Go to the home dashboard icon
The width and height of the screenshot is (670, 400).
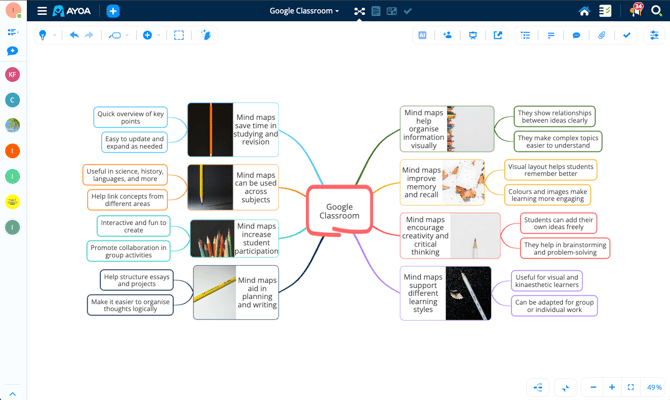584,11
